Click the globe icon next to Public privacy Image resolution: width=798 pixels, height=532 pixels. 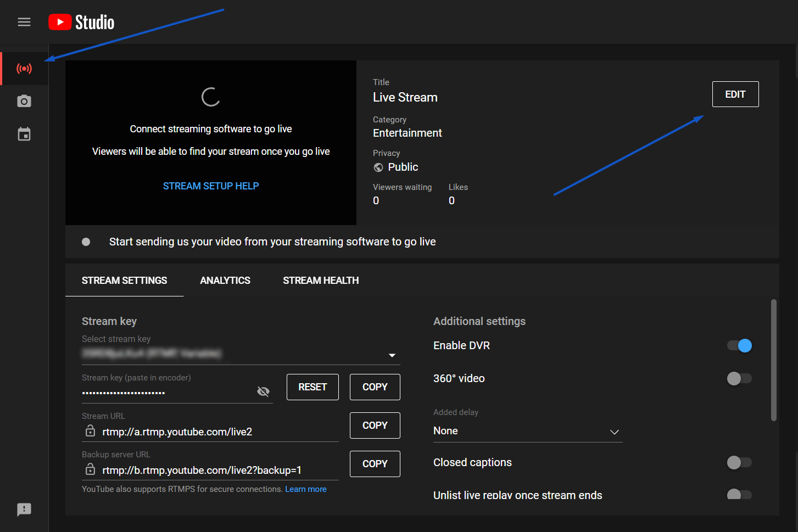point(378,167)
